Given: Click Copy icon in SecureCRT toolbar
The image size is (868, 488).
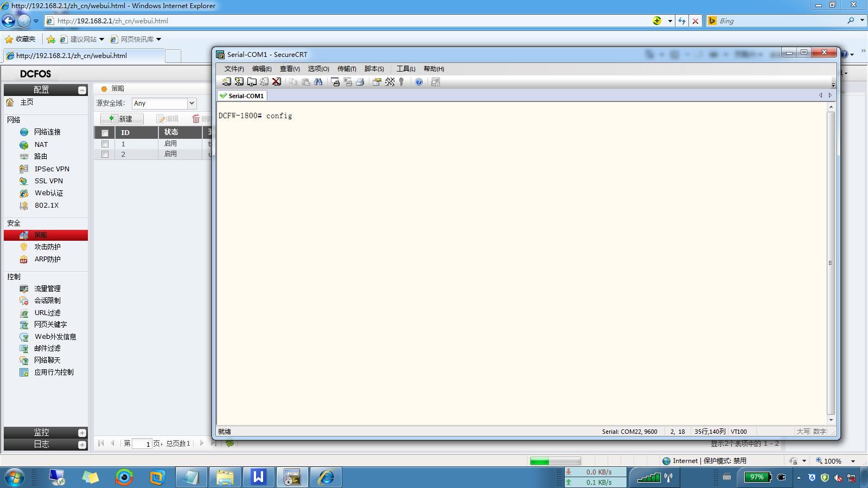Looking at the screenshot, I should [293, 82].
